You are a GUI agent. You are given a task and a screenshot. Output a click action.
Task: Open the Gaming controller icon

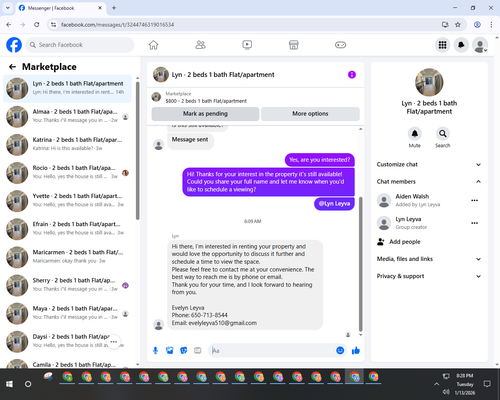340,45
